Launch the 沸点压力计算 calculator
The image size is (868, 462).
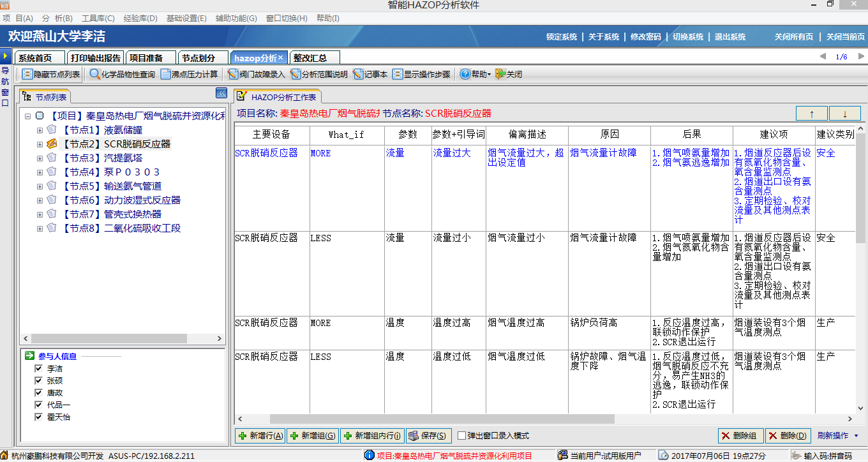[x=189, y=74]
